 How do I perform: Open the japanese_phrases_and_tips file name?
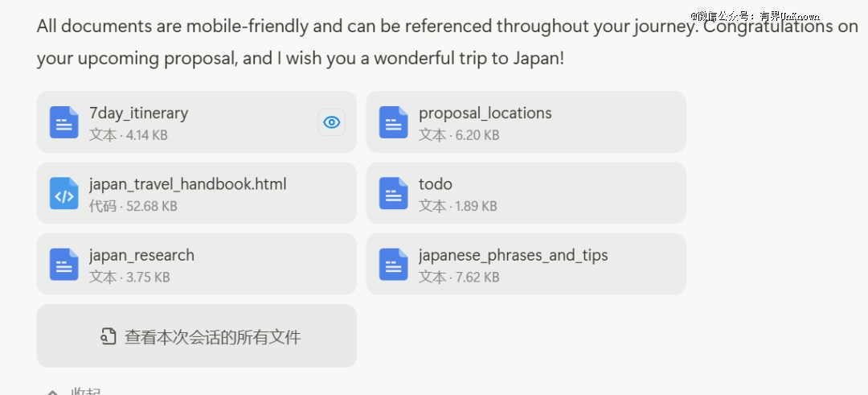tap(513, 255)
